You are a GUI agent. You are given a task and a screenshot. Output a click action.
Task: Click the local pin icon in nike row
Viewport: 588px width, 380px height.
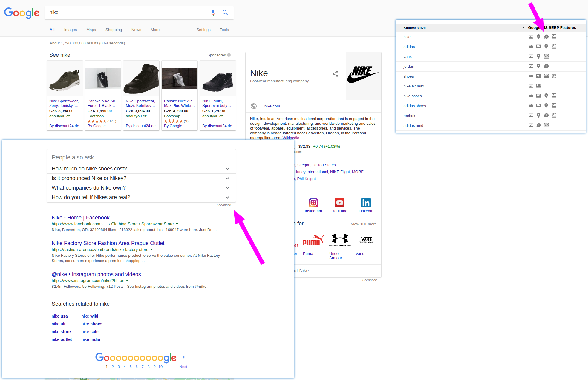click(538, 37)
